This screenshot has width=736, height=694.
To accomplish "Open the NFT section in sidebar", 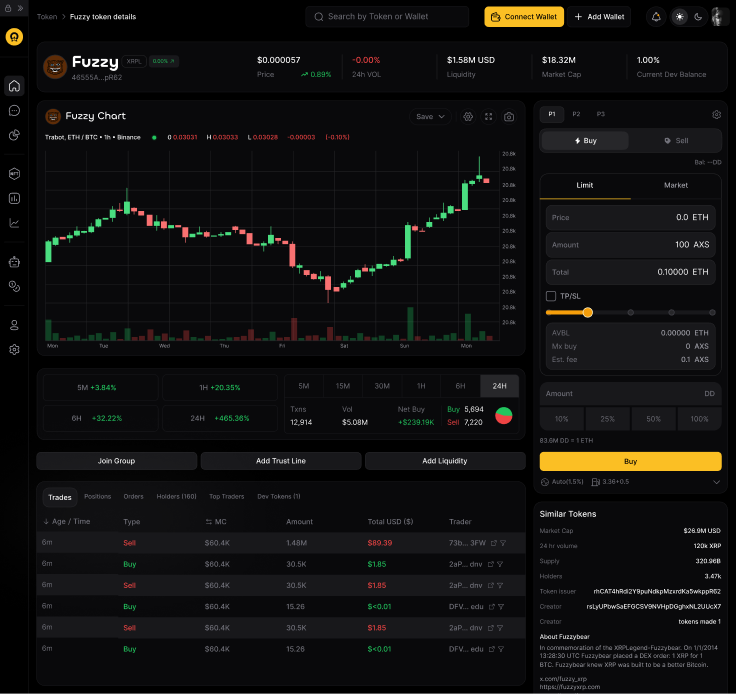I will [14, 173].
